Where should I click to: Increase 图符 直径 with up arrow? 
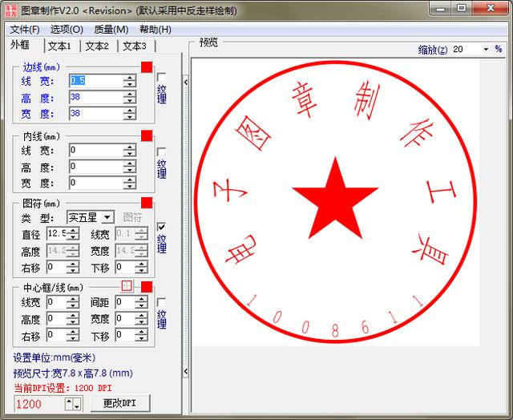tap(73, 231)
